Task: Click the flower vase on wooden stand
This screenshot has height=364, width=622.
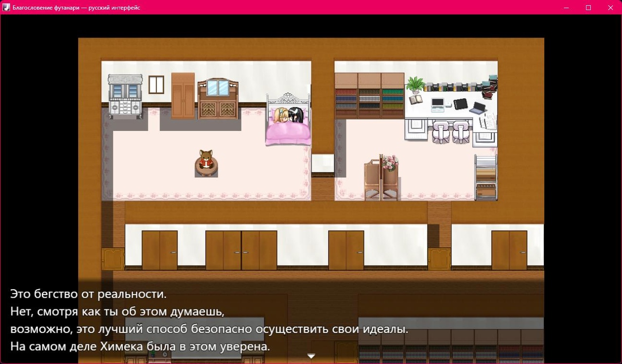Action: (389, 163)
